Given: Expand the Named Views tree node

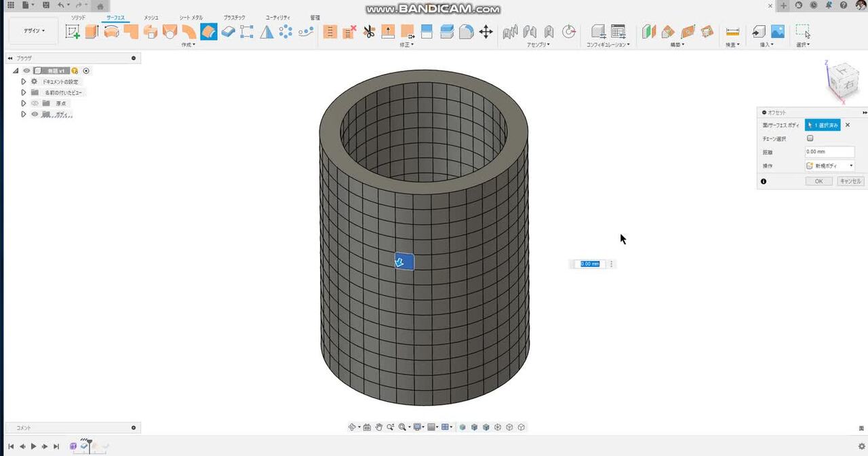Looking at the screenshot, I should click(24, 92).
